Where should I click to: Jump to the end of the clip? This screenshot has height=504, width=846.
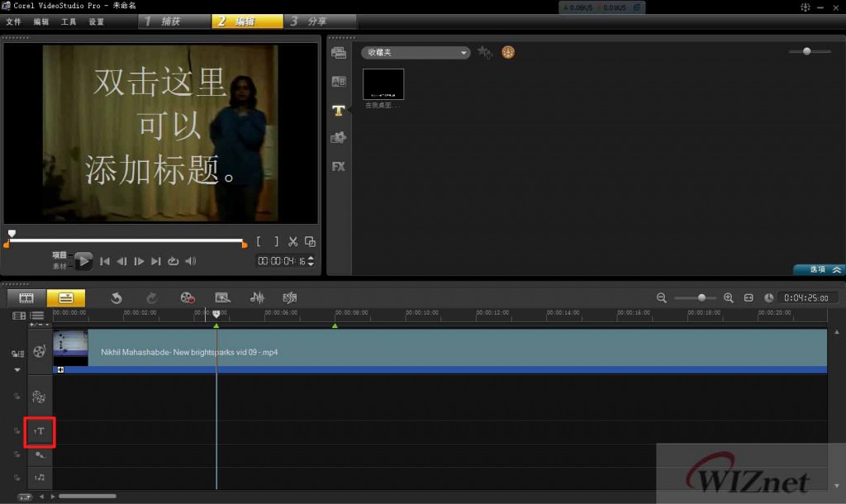click(156, 261)
